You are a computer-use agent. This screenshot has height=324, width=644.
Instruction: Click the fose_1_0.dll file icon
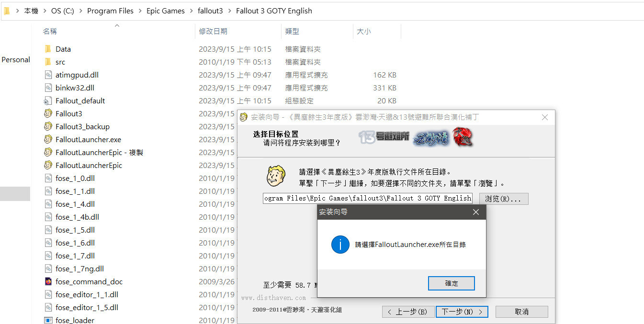click(x=48, y=178)
